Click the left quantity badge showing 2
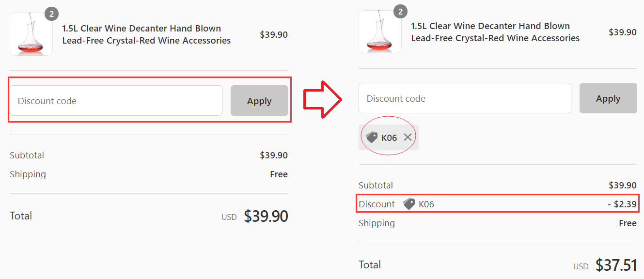644x279 pixels. [x=51, y=14]
